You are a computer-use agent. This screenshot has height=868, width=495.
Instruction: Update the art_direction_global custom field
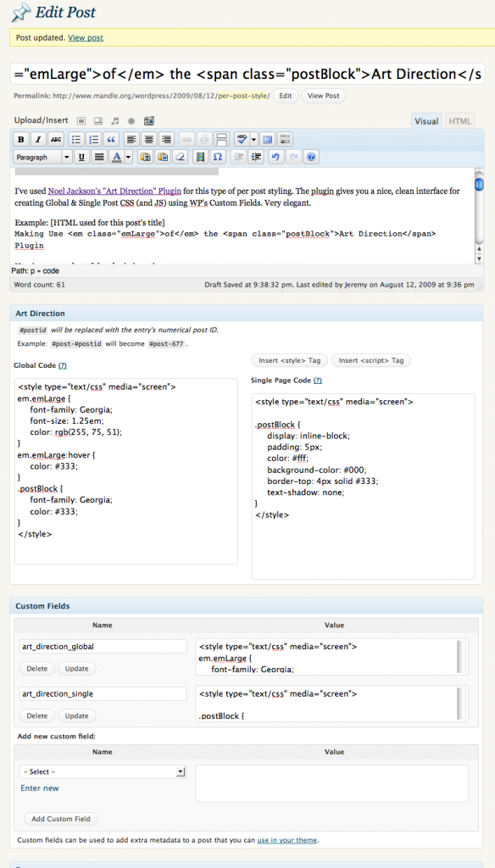77,669
